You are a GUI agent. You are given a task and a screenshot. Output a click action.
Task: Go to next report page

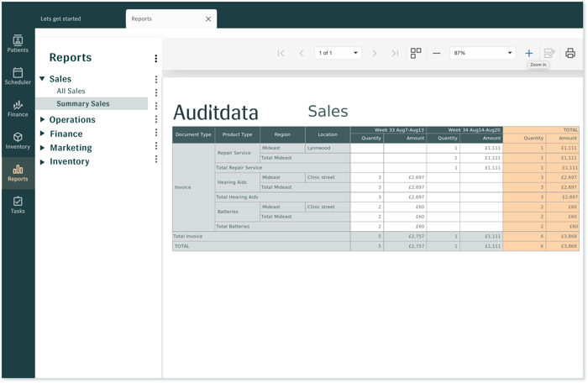coord(375,53)
